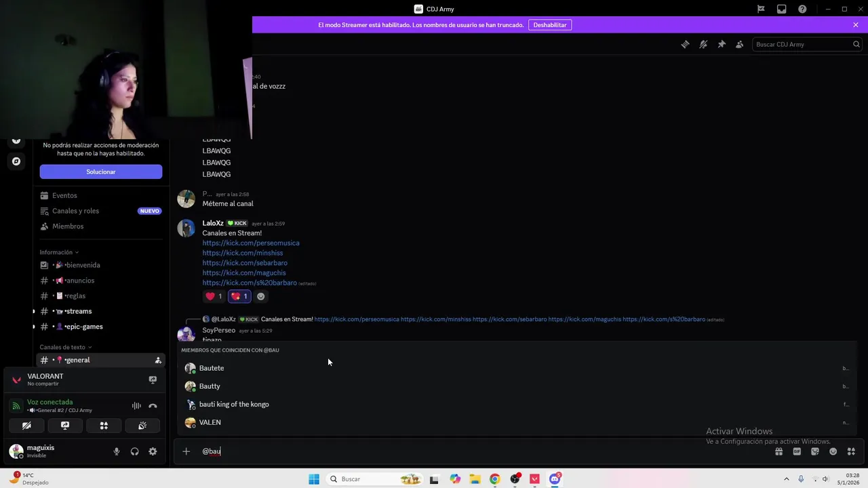
Task: Toggle channel notification mute bell
Action: (x=703, y=44)
